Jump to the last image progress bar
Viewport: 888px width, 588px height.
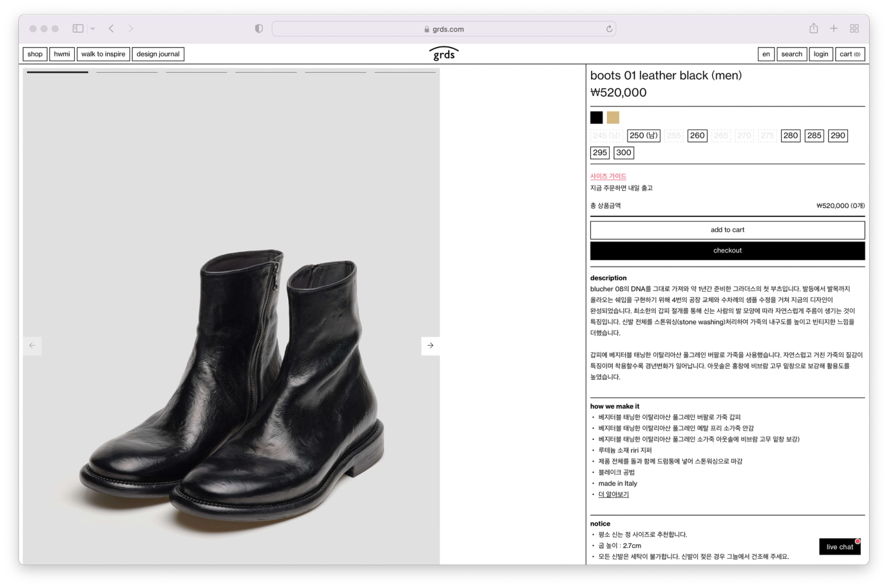[405, 72]
